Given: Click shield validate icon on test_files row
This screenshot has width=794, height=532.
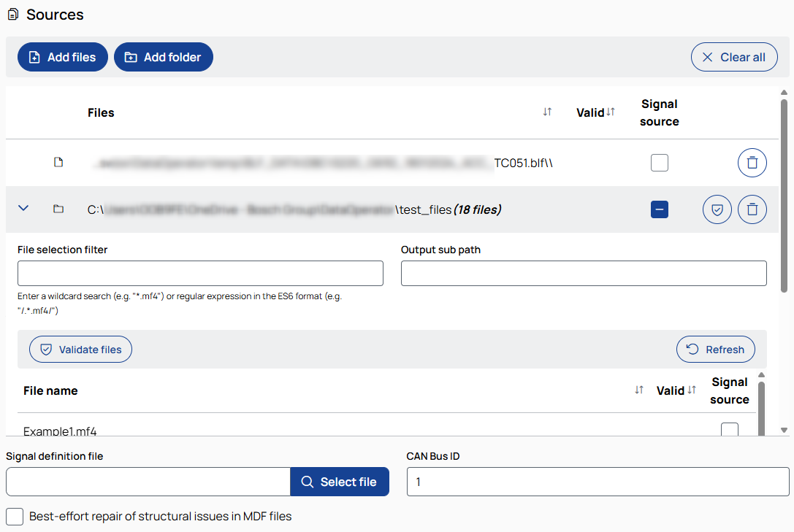Looking at the screenshot, I should [717, 209].
